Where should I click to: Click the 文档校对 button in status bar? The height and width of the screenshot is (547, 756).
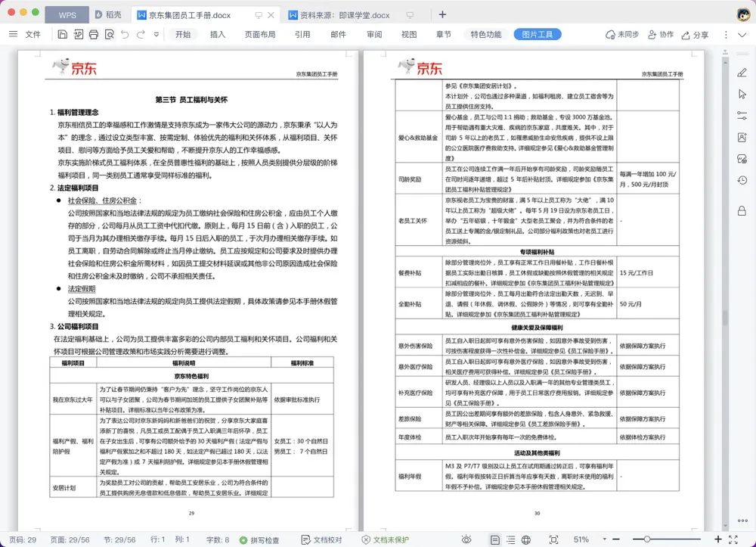coord(321,539)
